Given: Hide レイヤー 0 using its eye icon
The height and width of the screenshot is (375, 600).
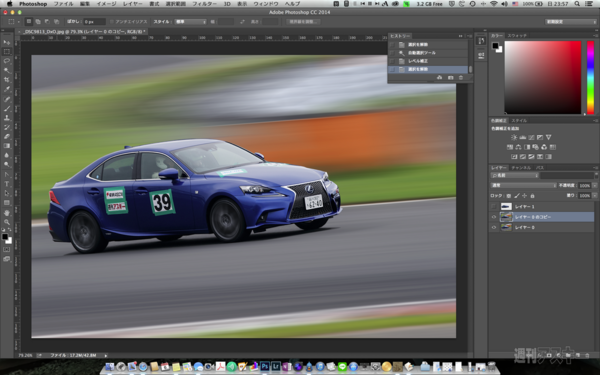Looking at the screenshot, I should tap(494, 227).
